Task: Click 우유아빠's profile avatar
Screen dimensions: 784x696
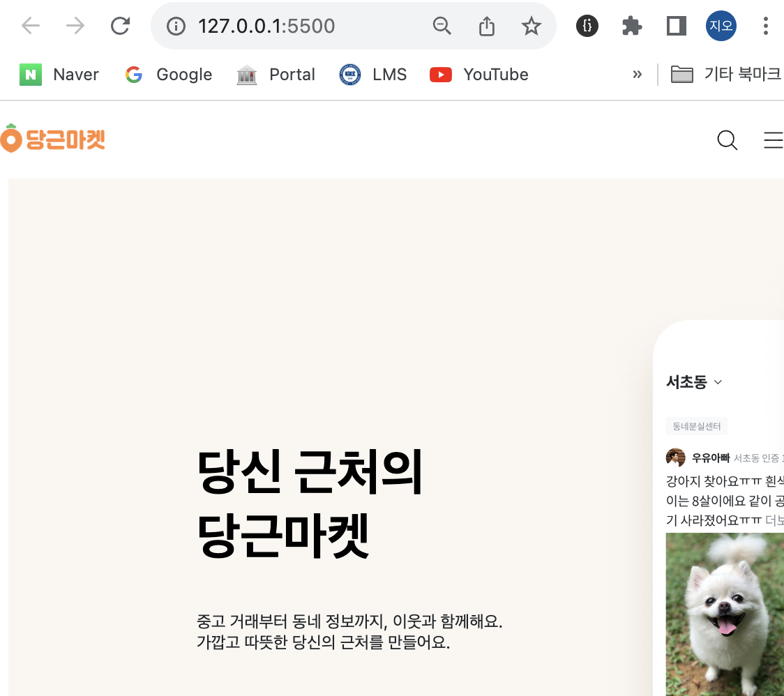Action: [675, 457]
